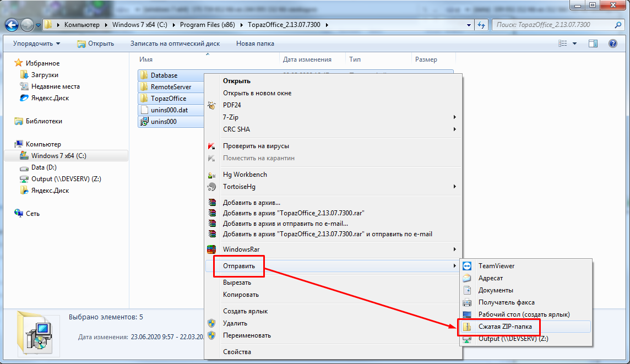
Task: Toggle the preview pane icon
Action: tap(593, 44)
